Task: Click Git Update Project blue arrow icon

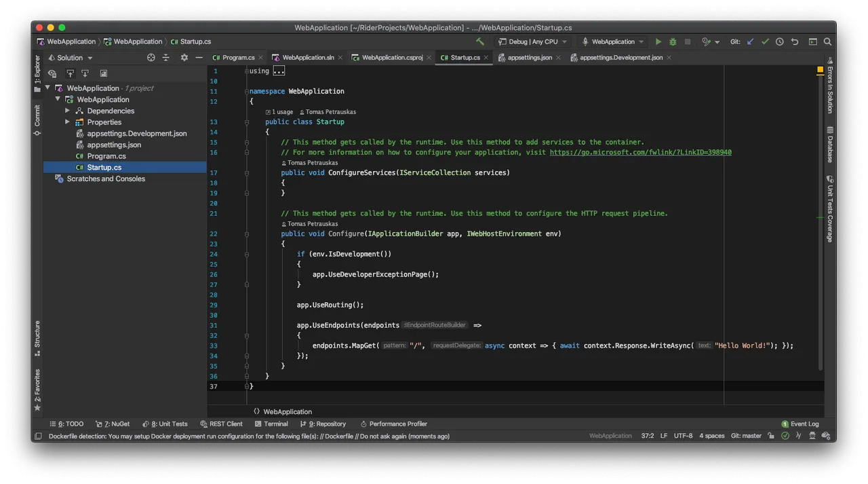Action: (x=750, y=41)
